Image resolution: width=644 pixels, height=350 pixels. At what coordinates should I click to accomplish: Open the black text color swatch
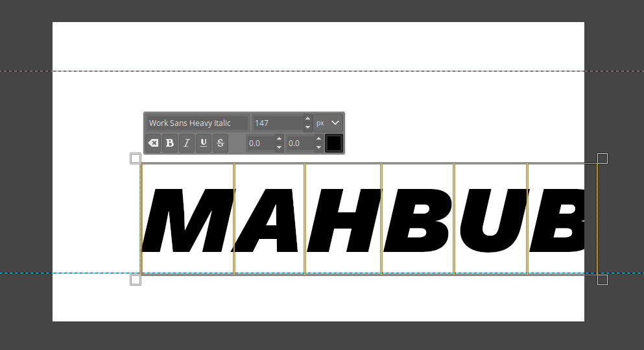(334, 143)
